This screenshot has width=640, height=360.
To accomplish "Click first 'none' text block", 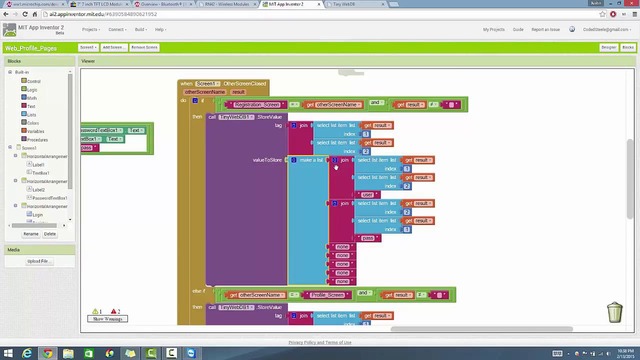I will [x=342, y=247].
